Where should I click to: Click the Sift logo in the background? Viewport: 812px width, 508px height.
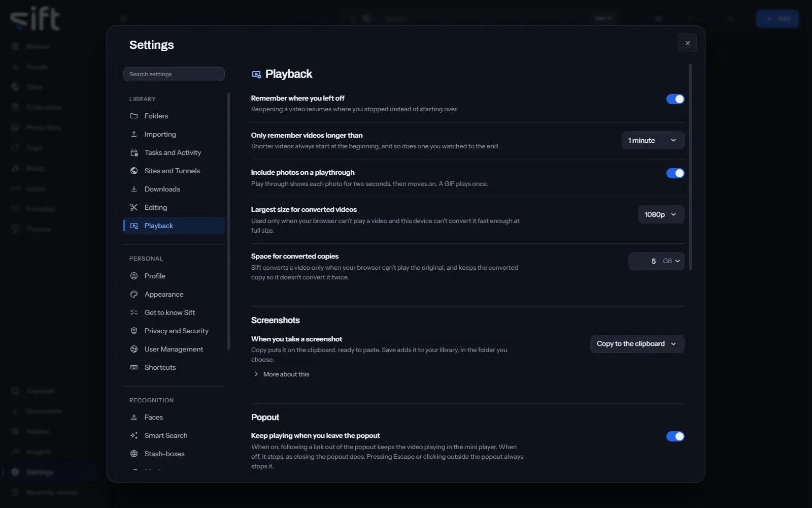click(35, 19)
